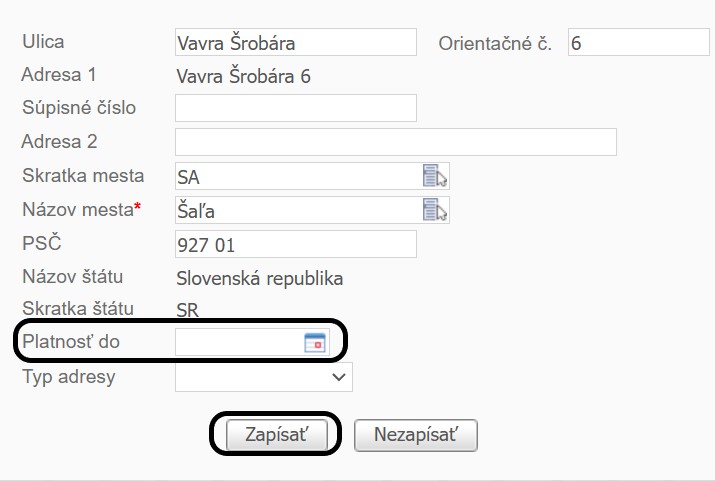This screenshot has height=481, width=715.
Task: Click the Slovenská republika state name text
Action: 259,278
